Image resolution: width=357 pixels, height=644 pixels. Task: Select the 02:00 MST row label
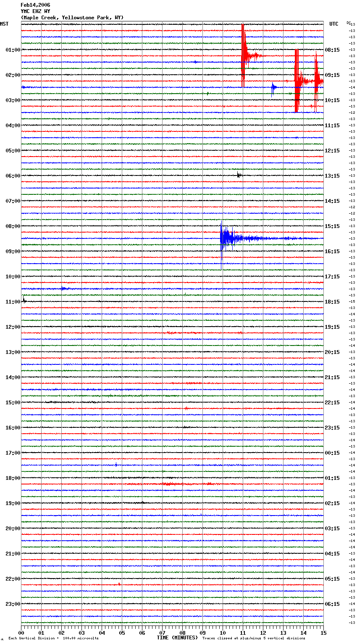13,75
